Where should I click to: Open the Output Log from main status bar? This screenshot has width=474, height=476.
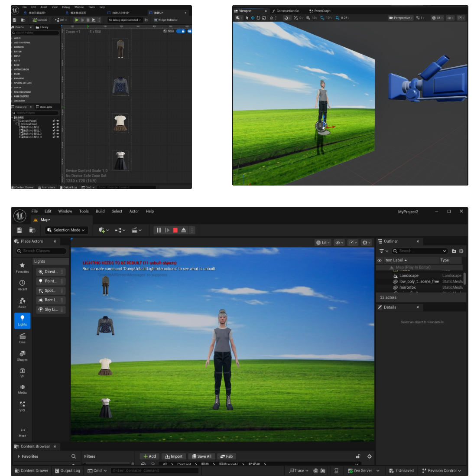pyautogui.click(x=67, y=470)
